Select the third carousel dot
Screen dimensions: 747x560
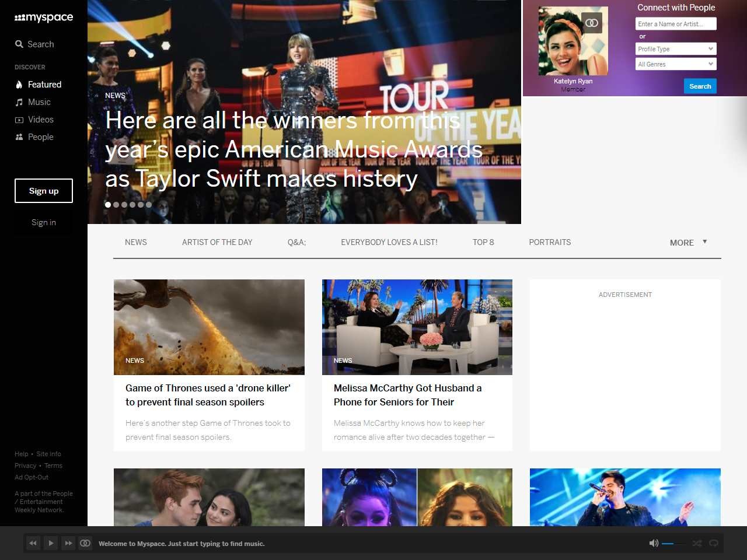click(124, 205)
